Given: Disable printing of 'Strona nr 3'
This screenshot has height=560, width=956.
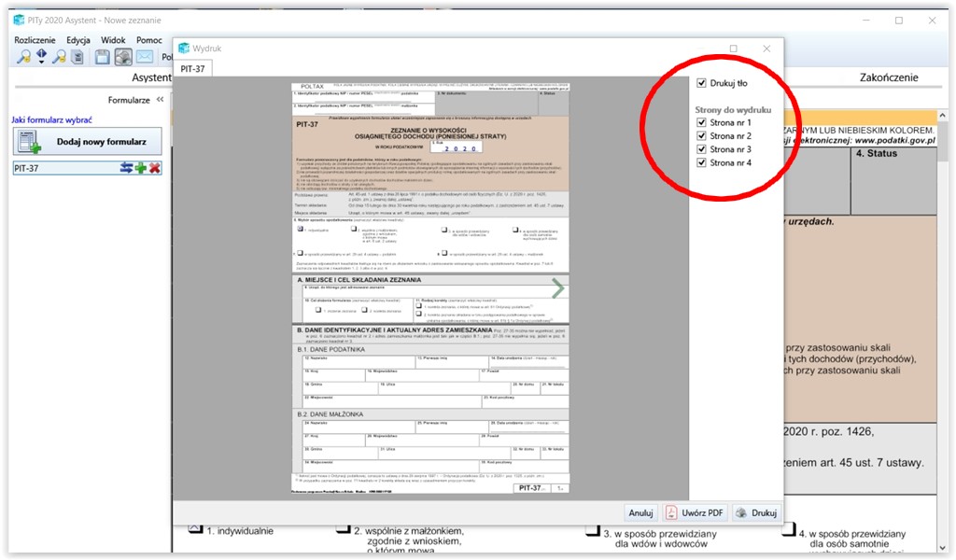Looking at the screenshot, I should coord(702,149).
